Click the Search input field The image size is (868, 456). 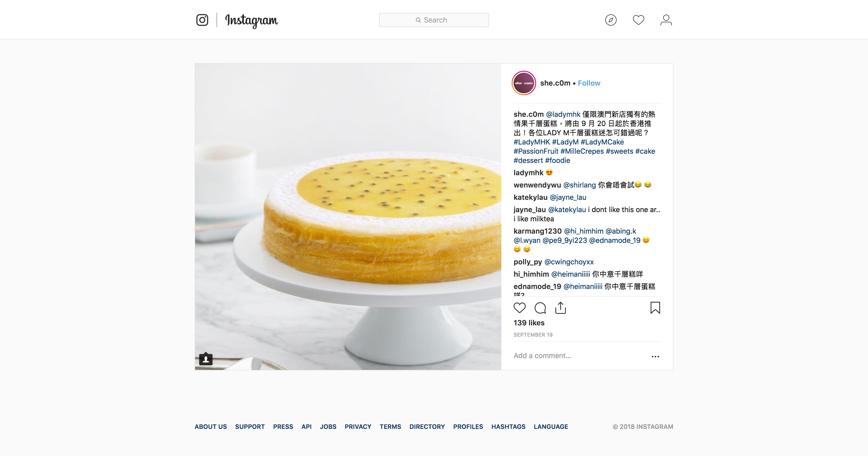pyautogui.click(x=434, y=20)
